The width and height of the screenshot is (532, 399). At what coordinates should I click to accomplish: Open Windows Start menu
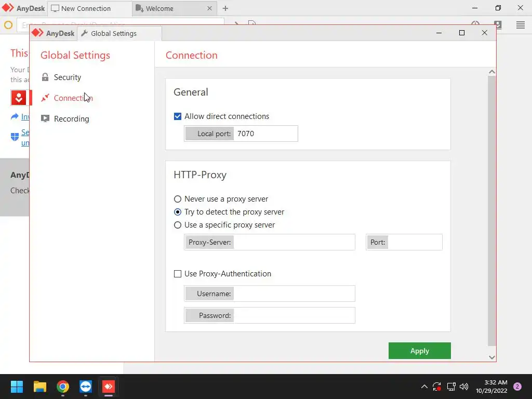[17, 387]
